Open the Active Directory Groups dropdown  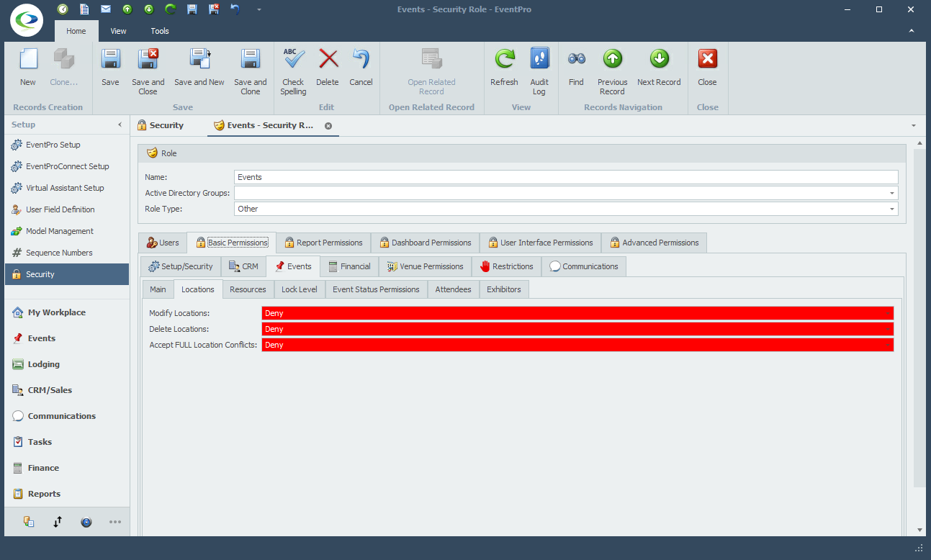point(892,193)
